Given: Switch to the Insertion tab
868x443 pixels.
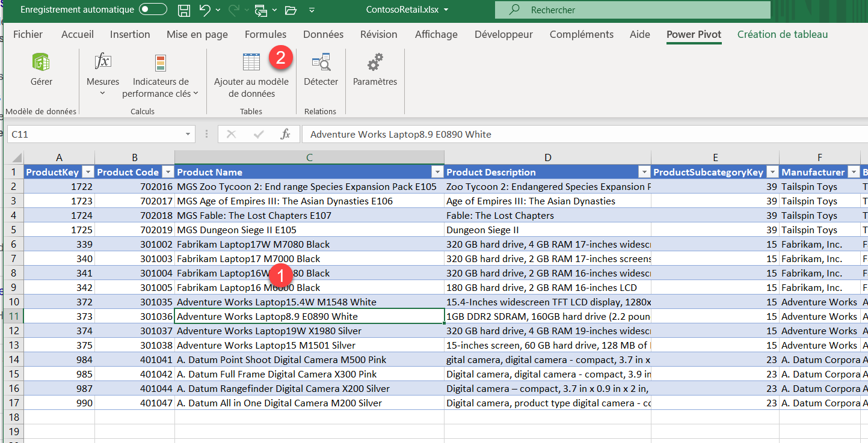Looking at the screenshot, I should (x=130, y=34).
